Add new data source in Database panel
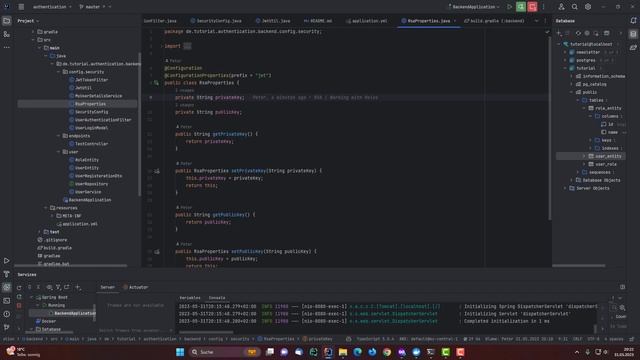 tap(559, 33)
